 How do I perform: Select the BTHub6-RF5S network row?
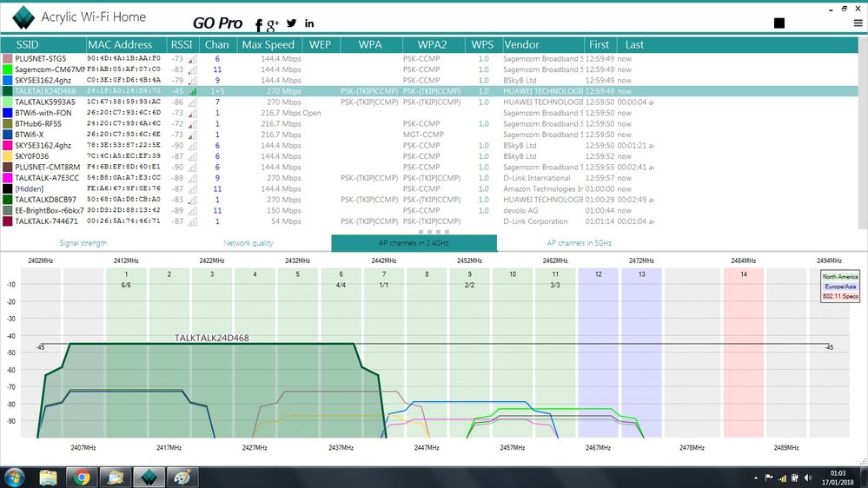(x=429, y=124)
